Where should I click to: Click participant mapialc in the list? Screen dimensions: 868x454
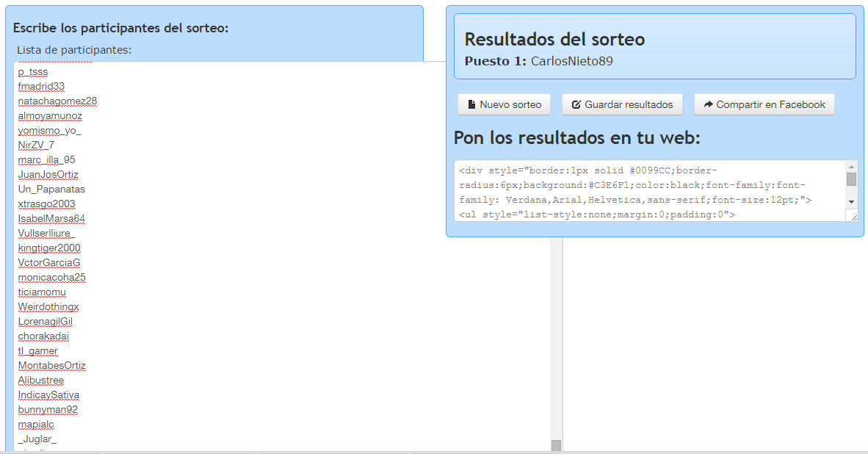point(36,424)
